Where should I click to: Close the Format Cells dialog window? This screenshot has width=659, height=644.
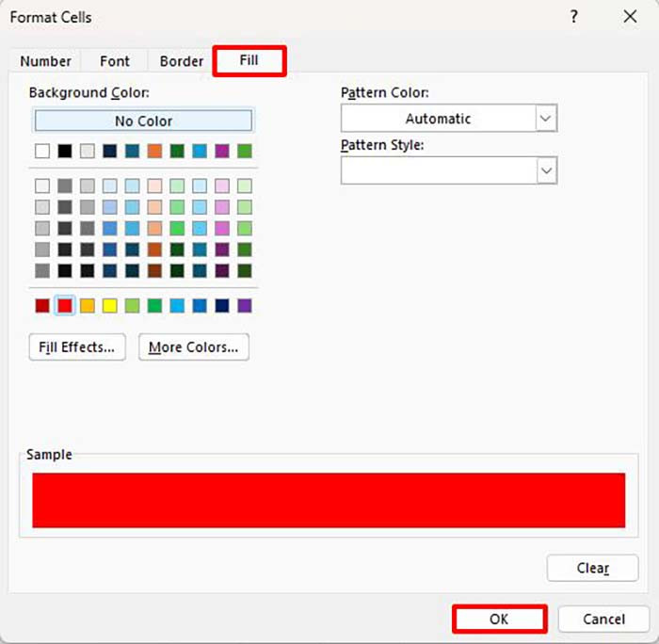630,17
